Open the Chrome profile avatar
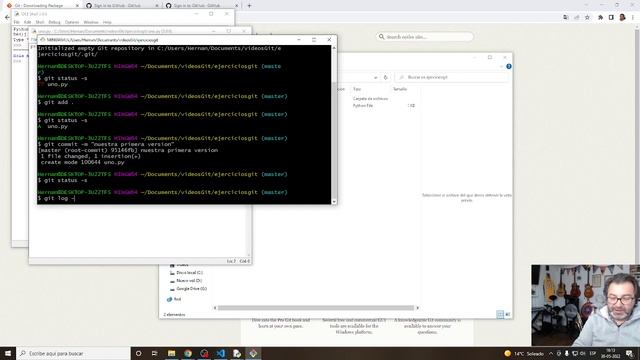 pyautogui.click(x=622, y=18)
